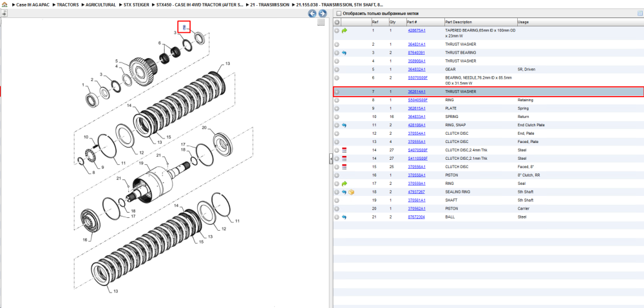Viewport: 644px width, 308px height.
Task: Select callout 20 on the piston diagram
Action: tap(204, 128)
